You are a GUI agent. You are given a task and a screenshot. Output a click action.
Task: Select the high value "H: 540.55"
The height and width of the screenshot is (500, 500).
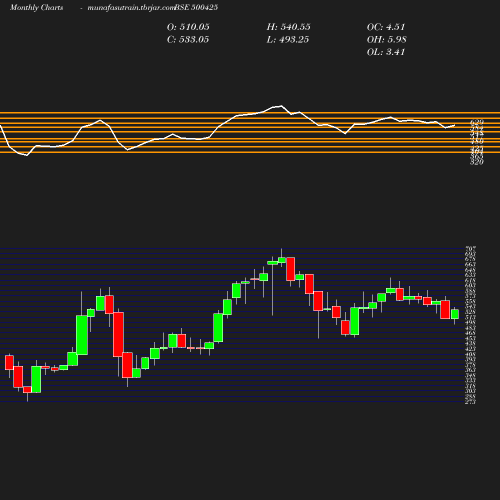(x=289, y=27)
